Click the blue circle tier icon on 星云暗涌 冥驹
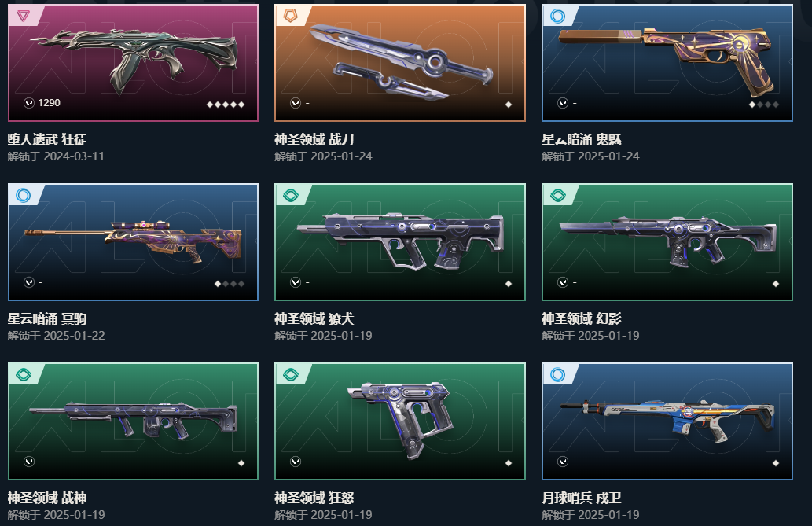812x526 pixels. click(24, 195)
